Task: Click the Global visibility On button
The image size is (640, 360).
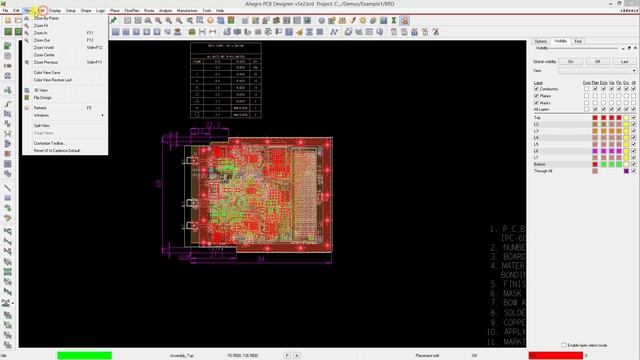Action: [571, 62]
